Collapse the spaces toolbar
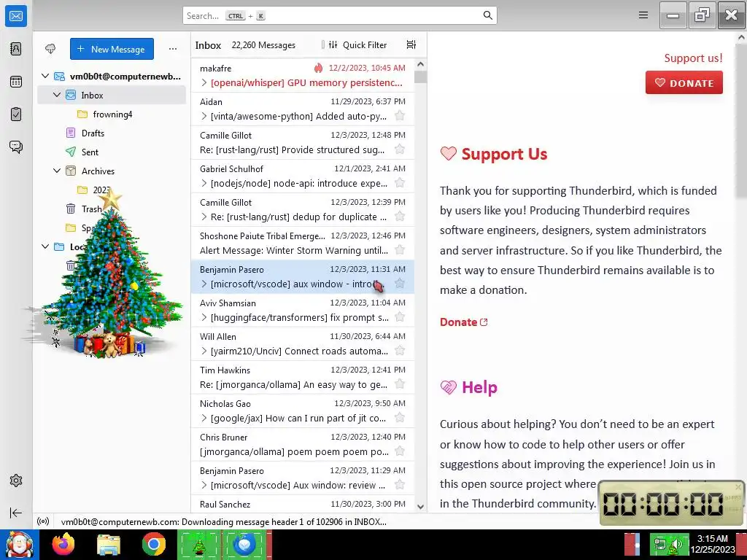The image size is (747, 560). (x=16, y=513)
